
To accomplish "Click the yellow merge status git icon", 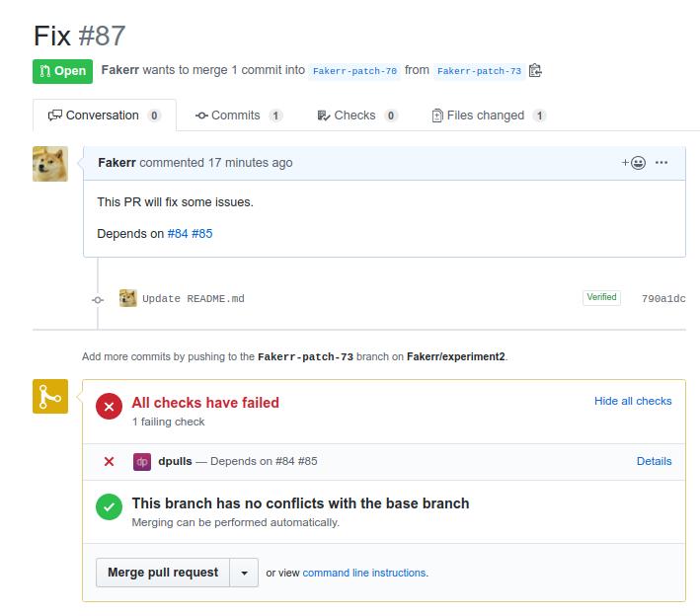I will pyautogui.click(x=50, y=397).
